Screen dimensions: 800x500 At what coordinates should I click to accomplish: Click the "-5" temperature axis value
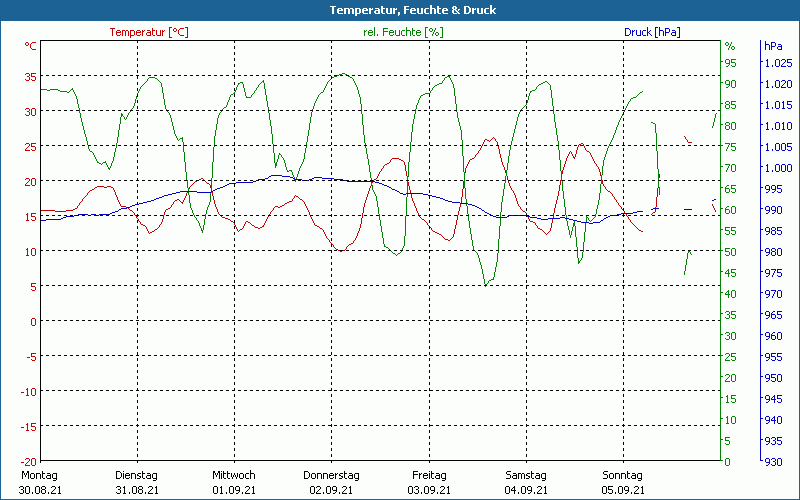[31, 357]
